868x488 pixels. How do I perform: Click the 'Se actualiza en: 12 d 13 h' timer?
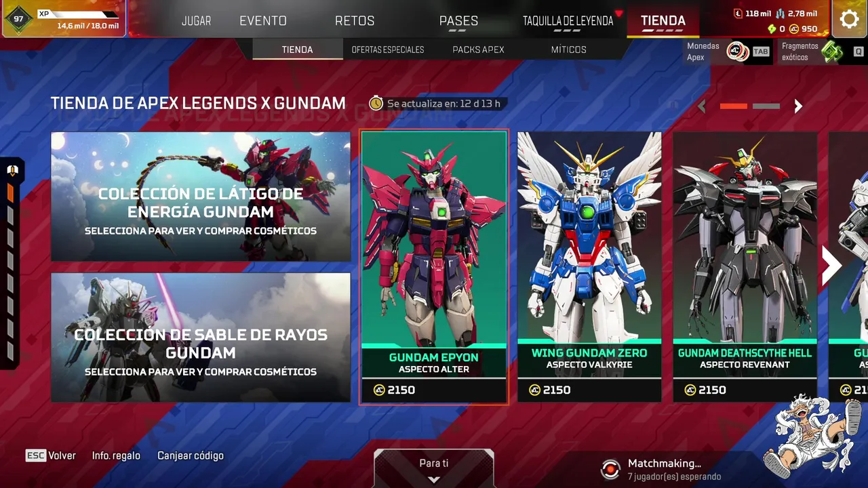443,104
